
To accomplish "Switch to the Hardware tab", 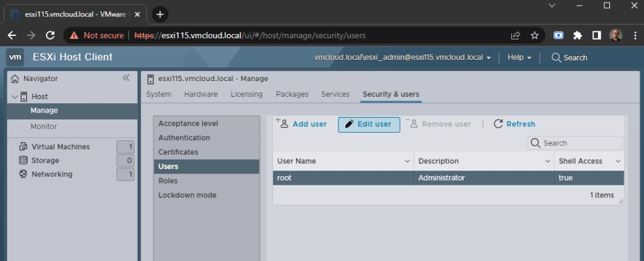I will point(201,94).
